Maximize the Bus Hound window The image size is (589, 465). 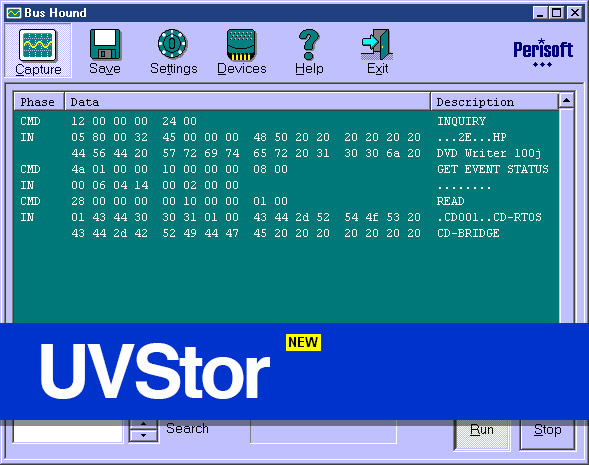(x=556, y=13)
